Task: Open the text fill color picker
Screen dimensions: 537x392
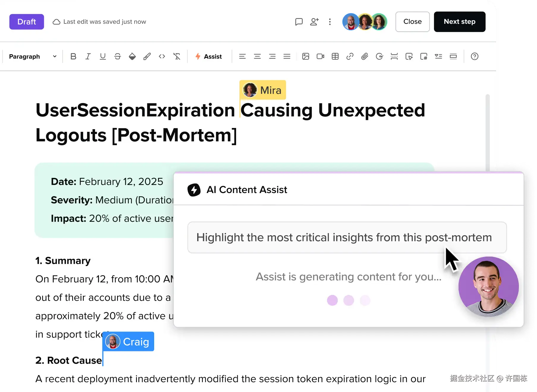Action: coord(132,56)
